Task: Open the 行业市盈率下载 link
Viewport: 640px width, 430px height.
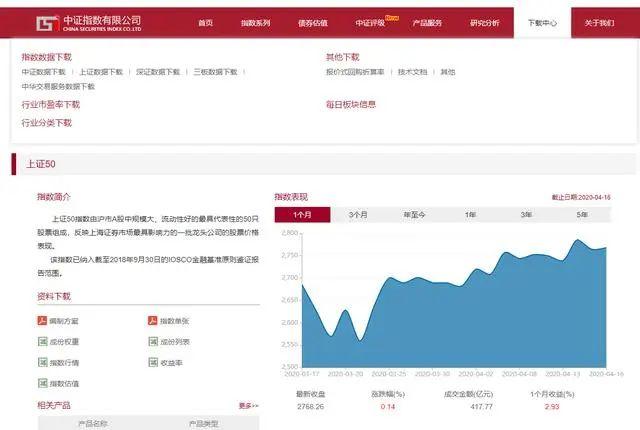Action: click(51, 105)
